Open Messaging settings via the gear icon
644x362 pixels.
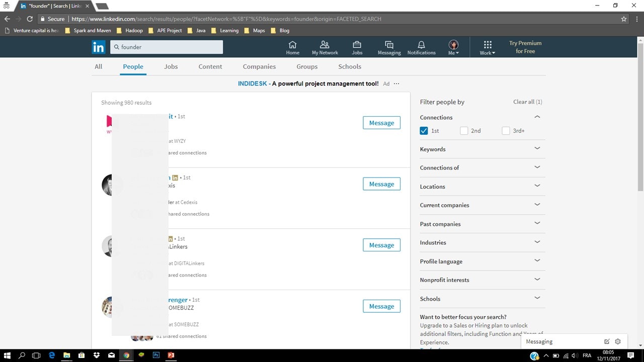618,341
